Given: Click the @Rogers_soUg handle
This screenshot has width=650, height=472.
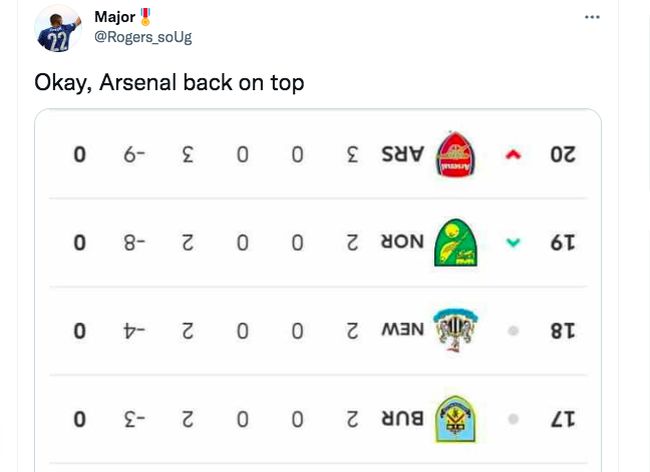Looking at the screenshot, I should click(143, 37).
